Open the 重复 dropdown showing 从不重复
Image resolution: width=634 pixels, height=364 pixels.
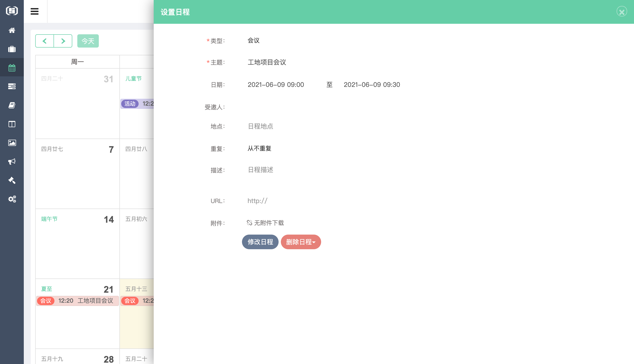point(259,148)
